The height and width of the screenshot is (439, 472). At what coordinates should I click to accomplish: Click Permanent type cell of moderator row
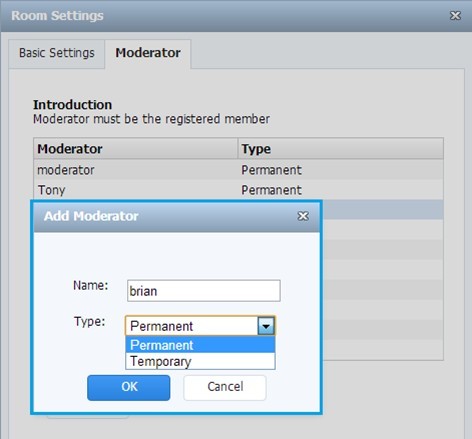click(x=271, y=170)
